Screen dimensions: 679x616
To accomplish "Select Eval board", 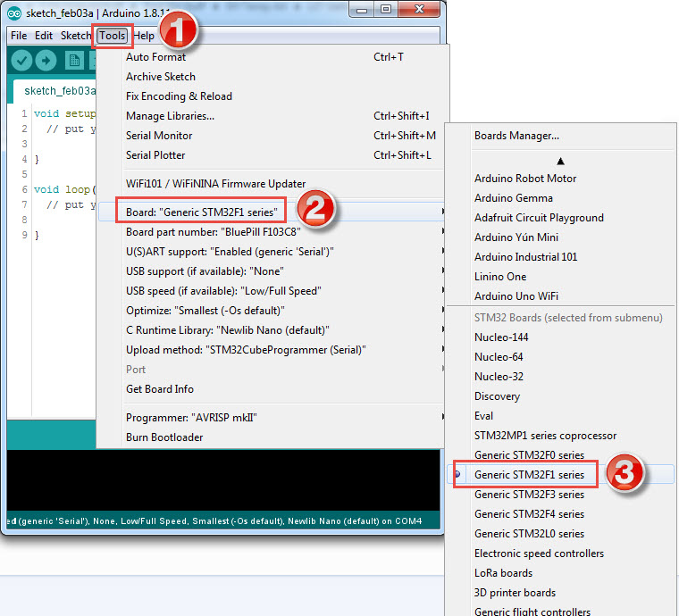I will click(561, 416).
